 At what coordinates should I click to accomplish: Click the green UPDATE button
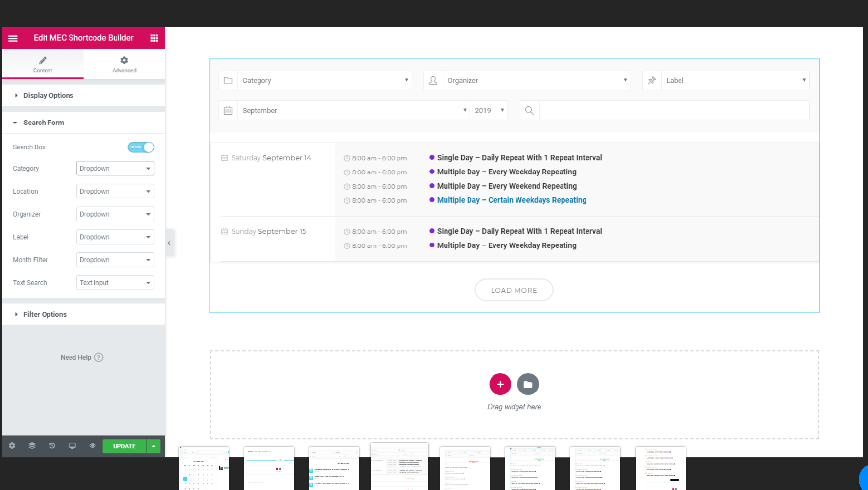click(124, 446)
